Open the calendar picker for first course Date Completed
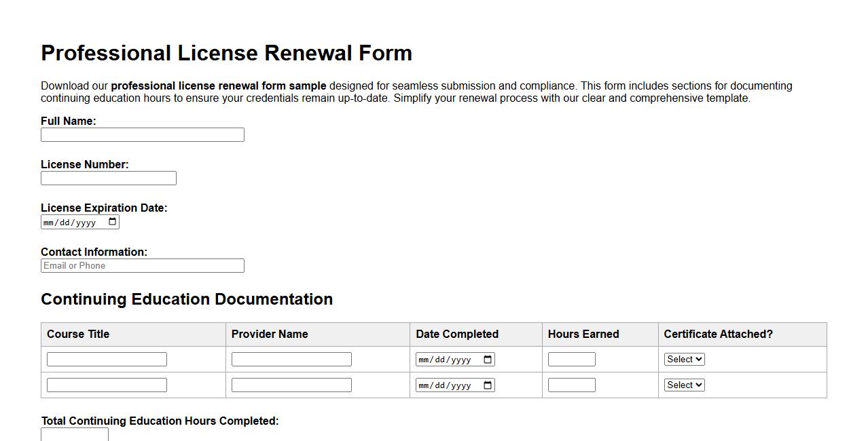This screenshot has width=868, height=441. point(486,359)
